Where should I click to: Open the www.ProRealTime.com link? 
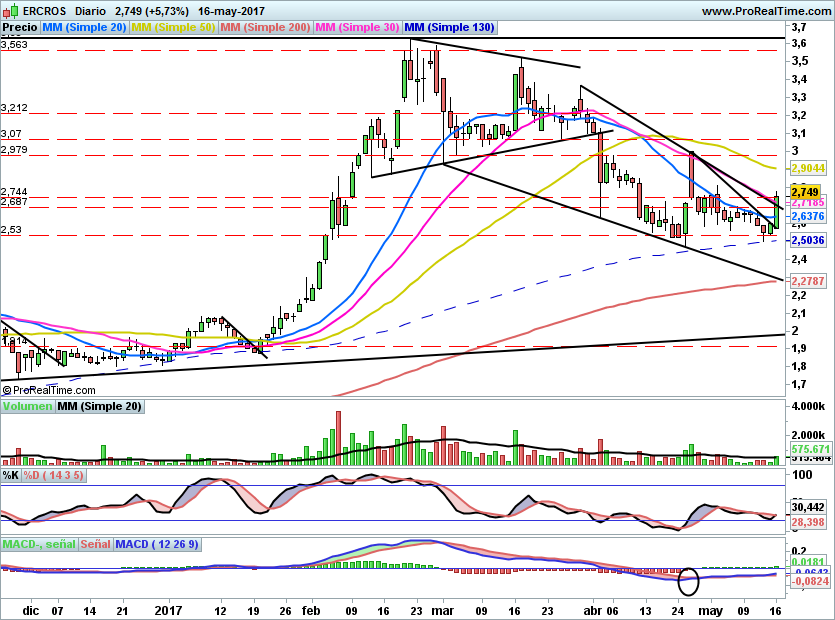tap(765, 10)
